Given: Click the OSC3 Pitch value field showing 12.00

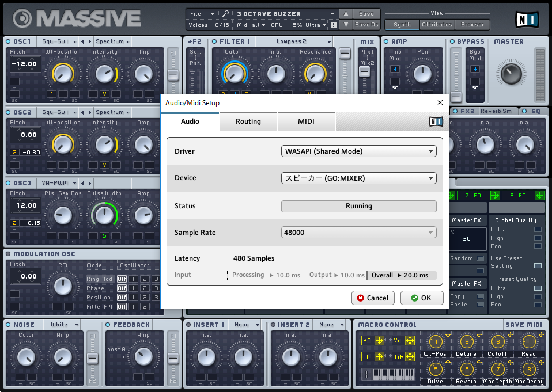Looking at the screenshot, I should (26, 205).
